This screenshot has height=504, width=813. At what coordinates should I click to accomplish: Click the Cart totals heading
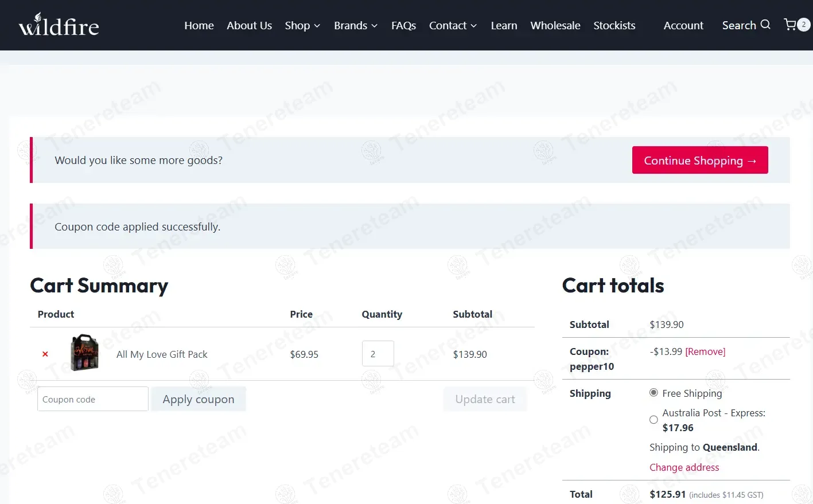click(x=613, y=286)
